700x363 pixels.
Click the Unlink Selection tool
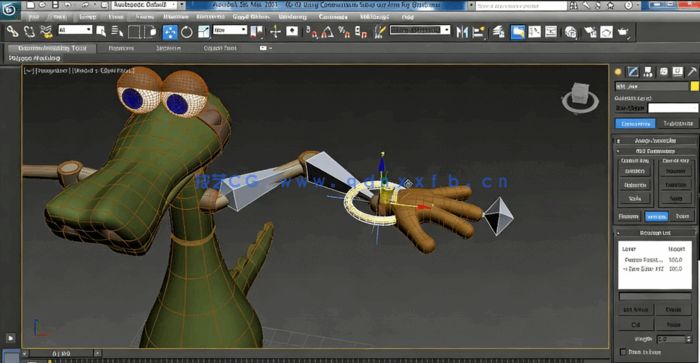point(29,32)
